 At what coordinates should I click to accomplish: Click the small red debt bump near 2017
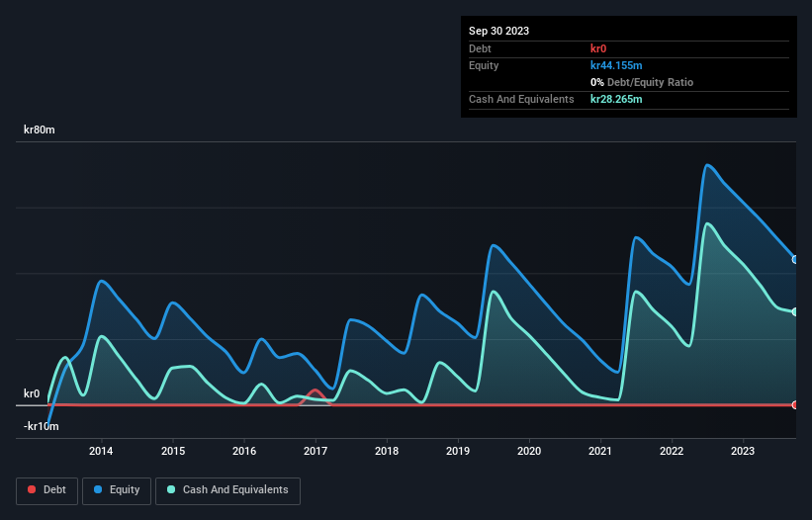pos(315,396)
